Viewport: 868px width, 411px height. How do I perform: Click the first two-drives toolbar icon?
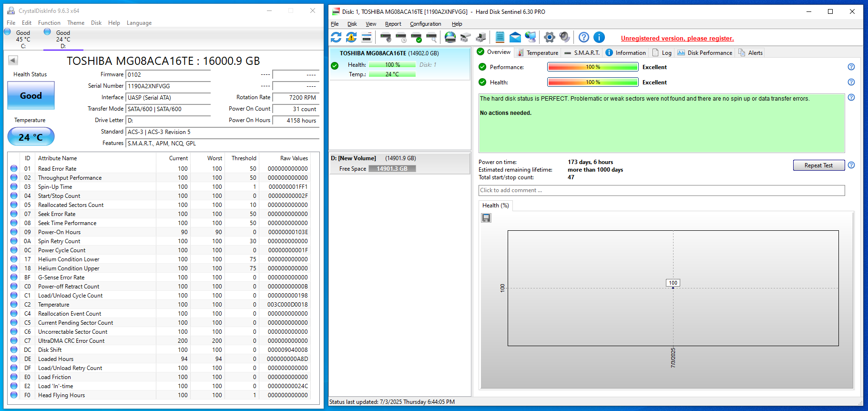pos(466,37)
